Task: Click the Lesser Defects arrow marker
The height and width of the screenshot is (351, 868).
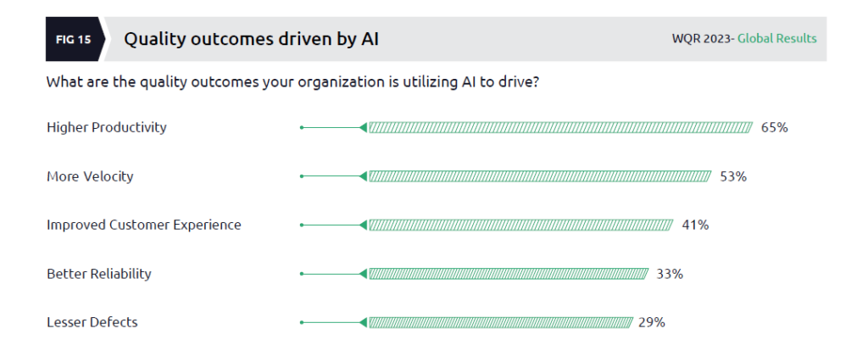Action: click(363, 322)
